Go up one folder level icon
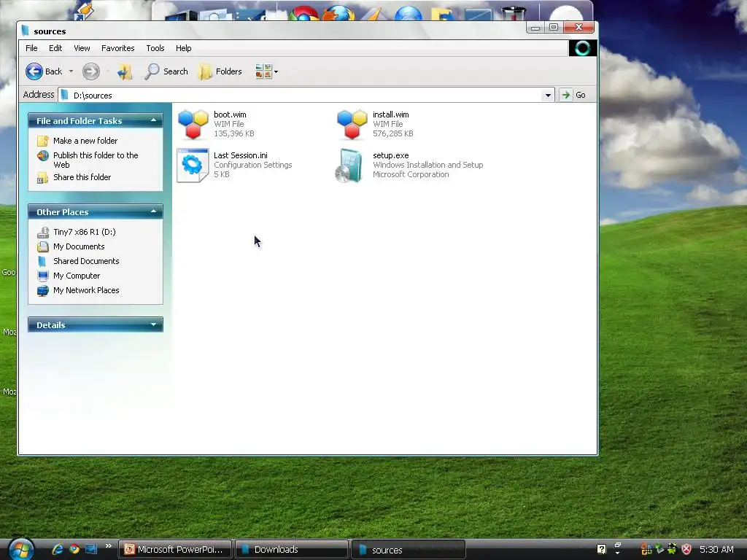This screenshot has width=747, height=560. click(x=125, y=71)
